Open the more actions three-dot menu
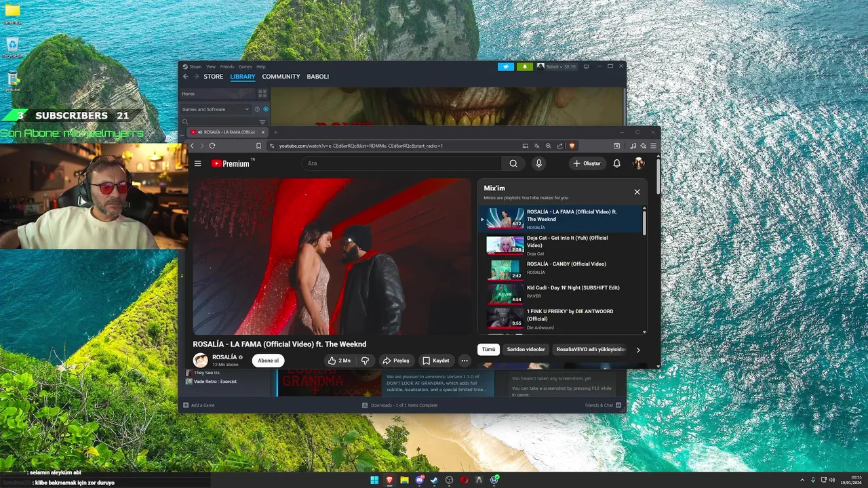Viewport: 868px width, 488px height. coord(465,361)
